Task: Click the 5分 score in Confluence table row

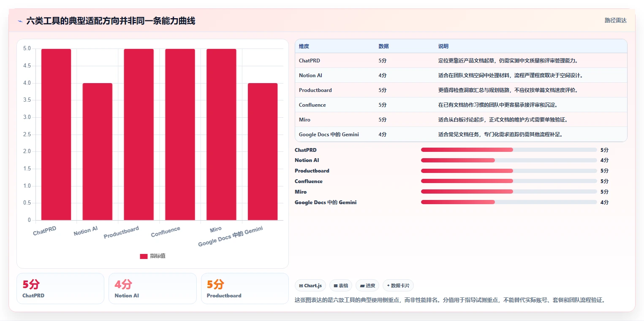Action: 383,105
